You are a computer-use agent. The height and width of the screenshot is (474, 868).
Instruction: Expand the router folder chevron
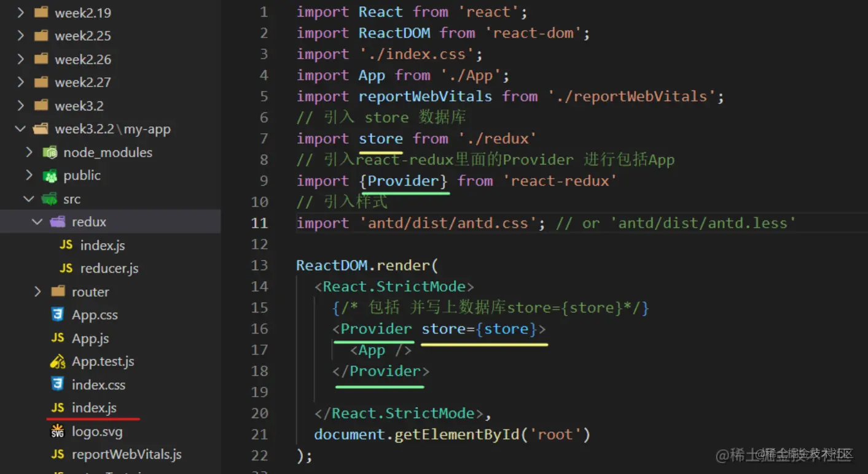37,292
